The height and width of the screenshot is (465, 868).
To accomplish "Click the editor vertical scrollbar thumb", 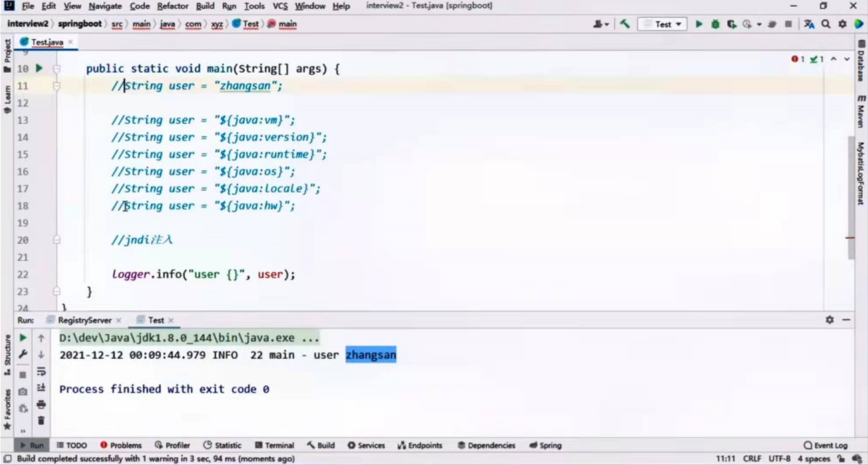I will (851, 197).
